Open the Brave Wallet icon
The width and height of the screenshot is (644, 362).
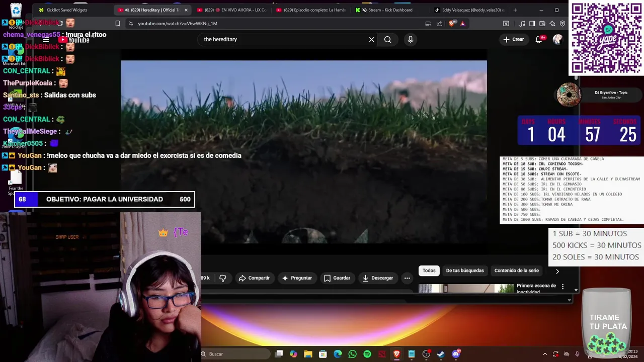click(542, 23)
